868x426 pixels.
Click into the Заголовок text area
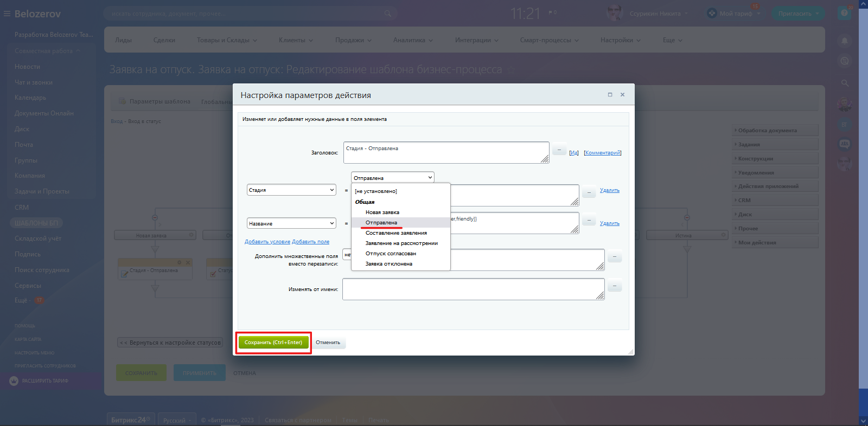(x=446, y=152)
